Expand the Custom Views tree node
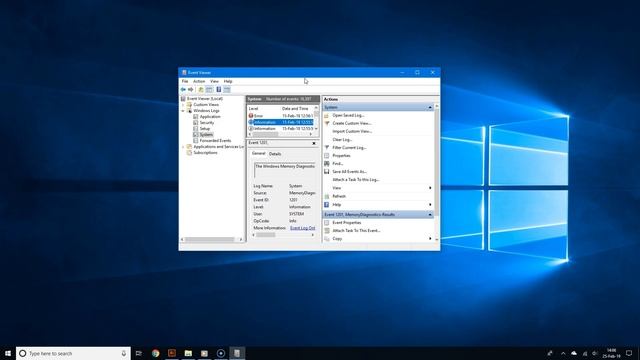The height and width of the screenshot is (360, 640). pos(183,104)
